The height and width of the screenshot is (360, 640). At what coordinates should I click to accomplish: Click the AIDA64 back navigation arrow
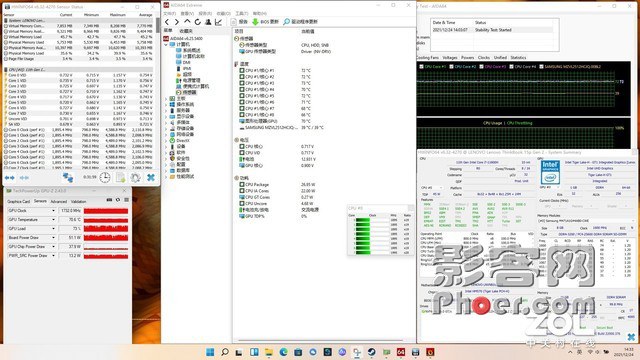point(167,22)
